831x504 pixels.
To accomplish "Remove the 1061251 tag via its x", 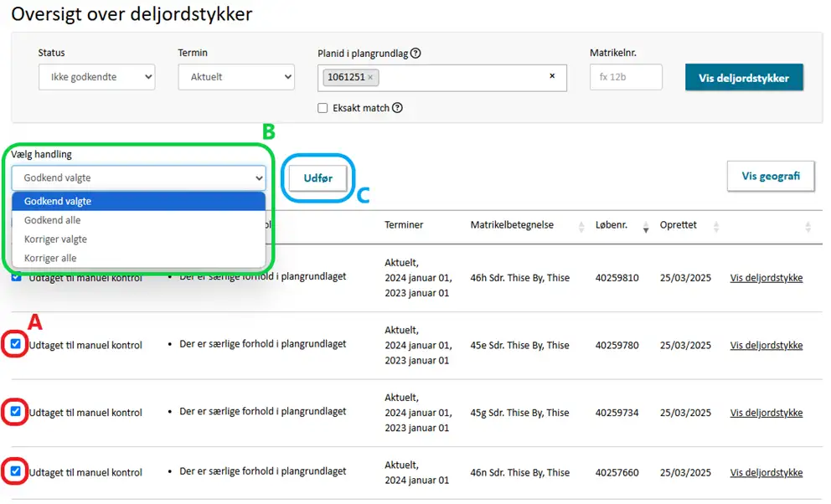I will 370,77.
